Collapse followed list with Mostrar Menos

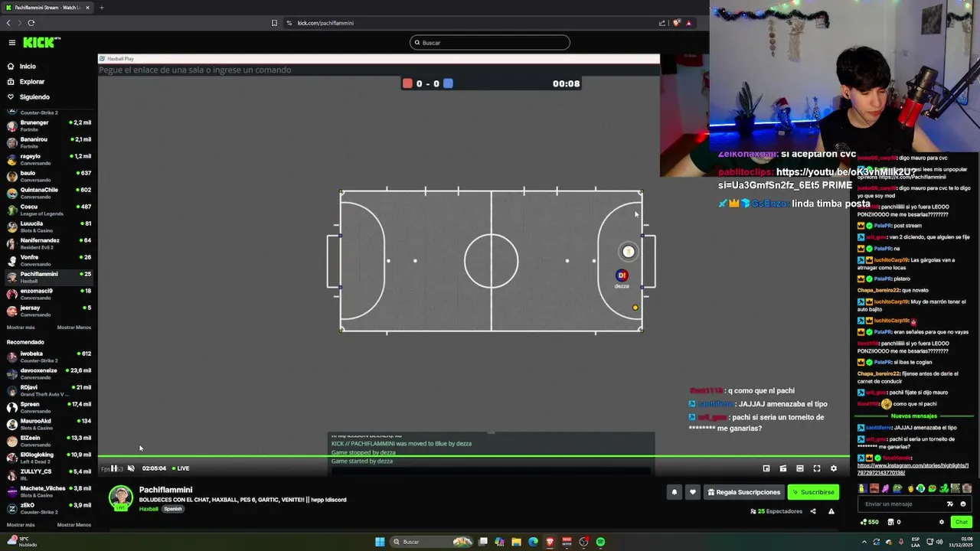coord(74,328)
